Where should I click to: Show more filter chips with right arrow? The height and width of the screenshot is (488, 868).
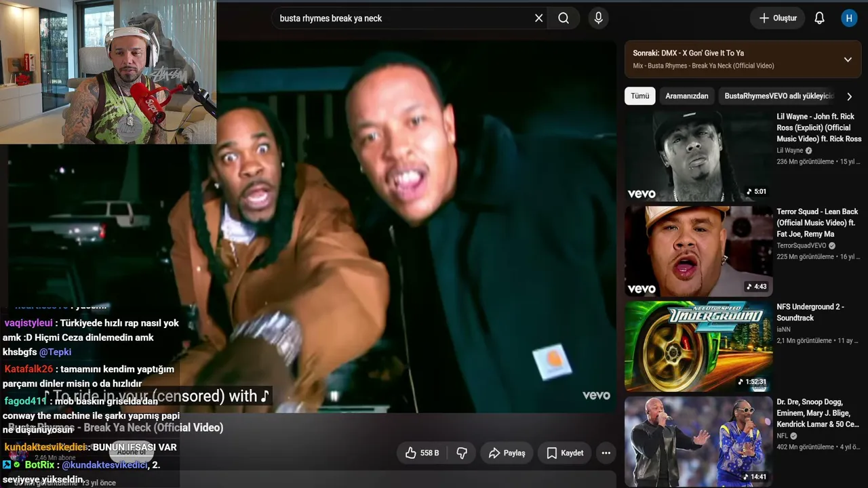[849, 96]
